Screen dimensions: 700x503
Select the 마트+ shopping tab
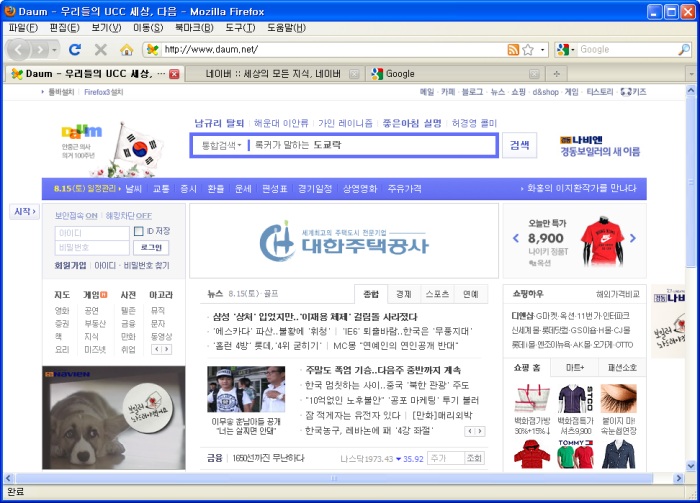pyautogui.click(x=575, y=368)
